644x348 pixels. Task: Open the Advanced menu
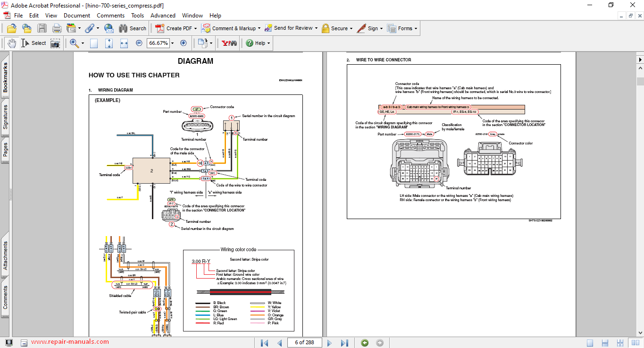(x=163, y=16)
